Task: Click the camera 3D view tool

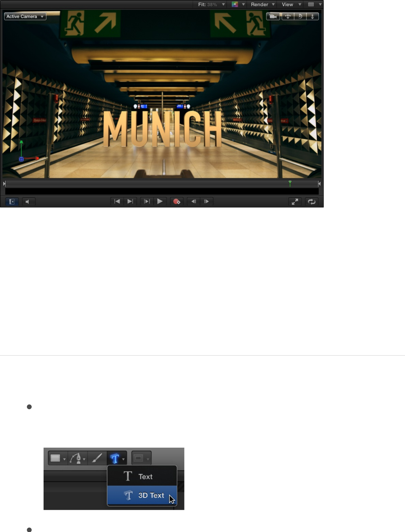Action: (273, 16)
